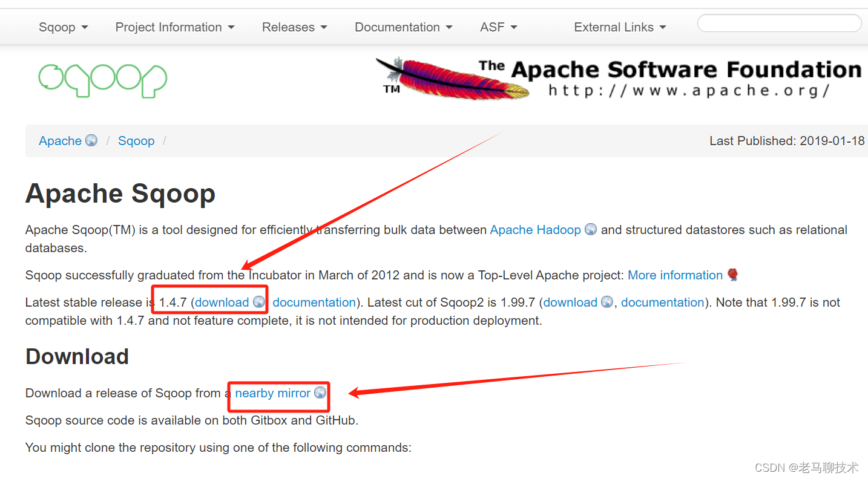Click the 1.4.7 download link
This screenshot has height=479, width=868.
[x=222, y=302]
